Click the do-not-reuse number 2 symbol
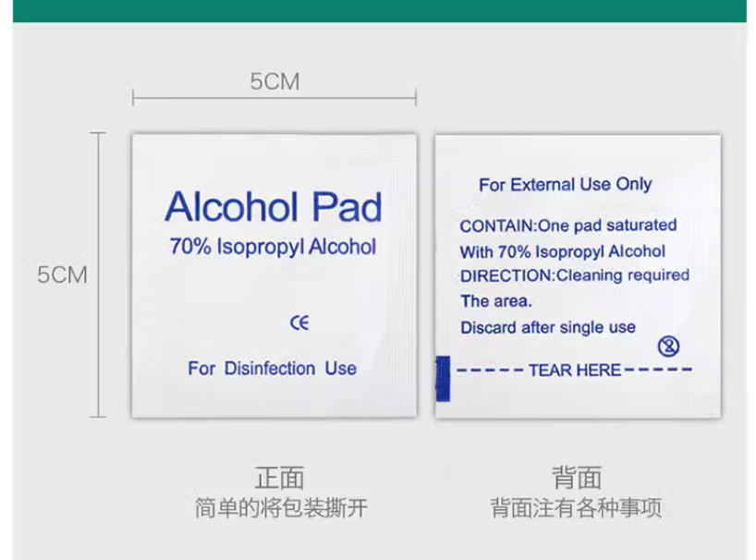Image resolution: width=756 pixels, height=560 pixels. coord(668,347)
